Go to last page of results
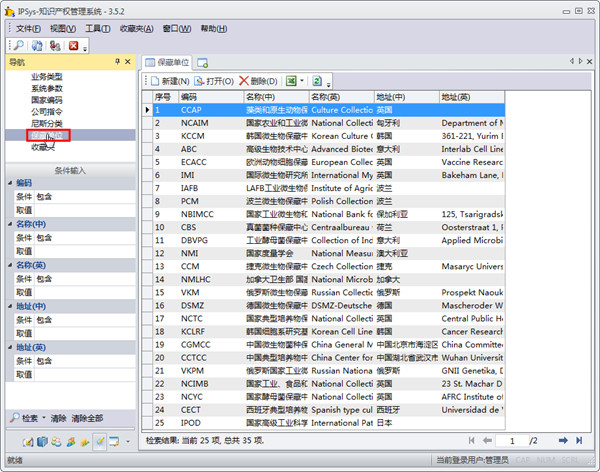 (579, 441)
